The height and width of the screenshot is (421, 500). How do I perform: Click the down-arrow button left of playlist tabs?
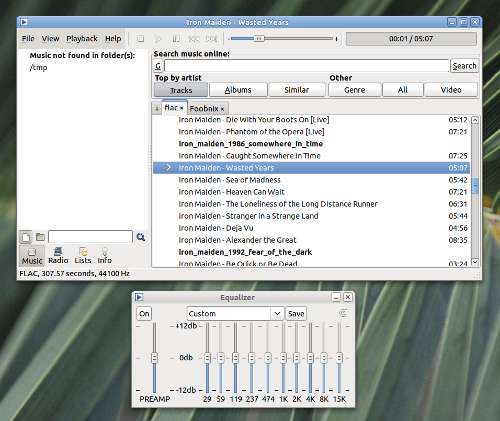(x=157, y=109)
